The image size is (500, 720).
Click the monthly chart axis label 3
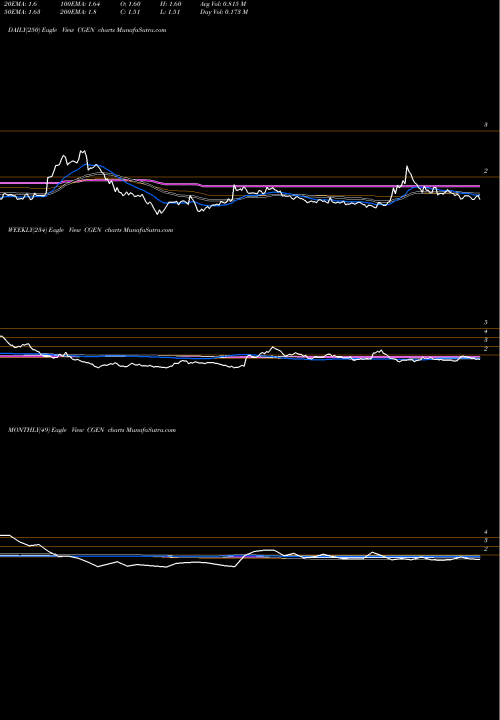tap(485, 540)
